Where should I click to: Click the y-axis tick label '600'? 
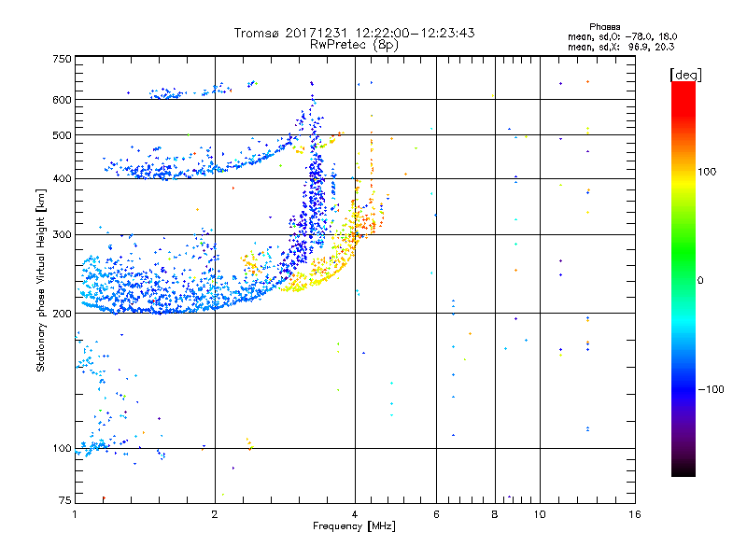coord(62,100)
